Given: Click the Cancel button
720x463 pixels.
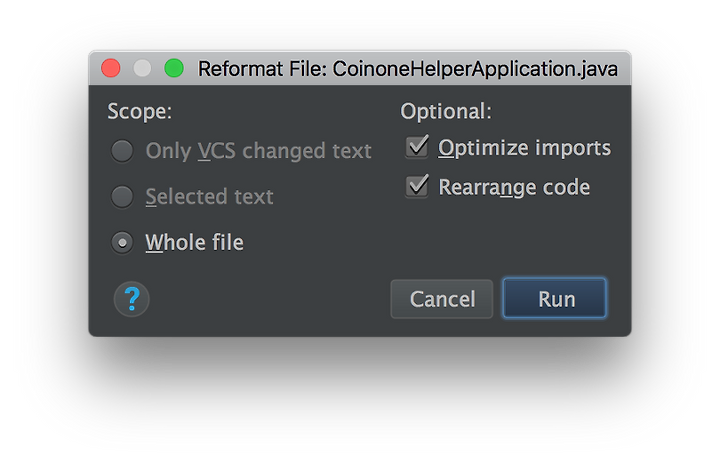Looking at the screenshot, I should click(442, 299).
